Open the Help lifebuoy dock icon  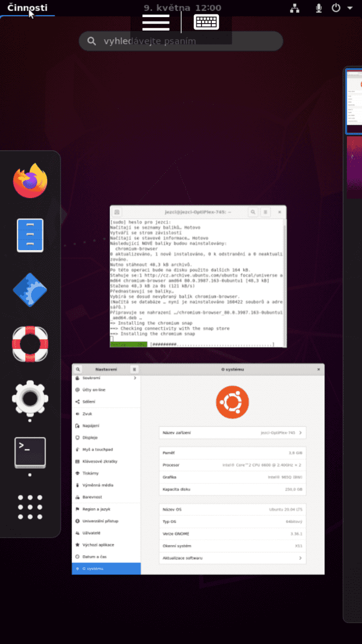coord(30,344)
